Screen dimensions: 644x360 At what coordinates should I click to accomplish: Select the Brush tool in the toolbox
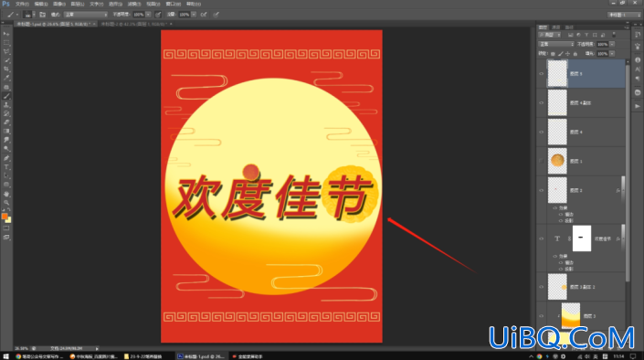point(6,96)
